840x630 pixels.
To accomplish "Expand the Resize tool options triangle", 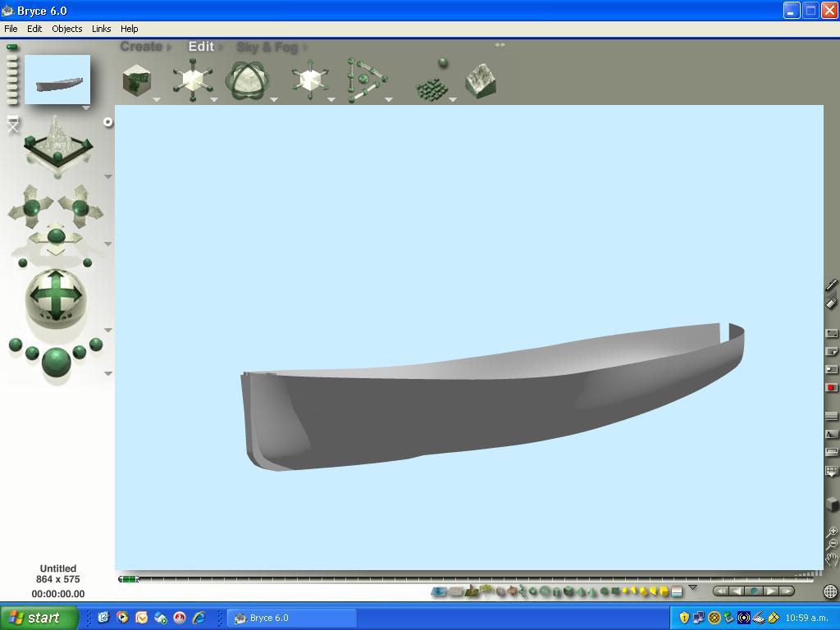I will click(x=214, y=100).
